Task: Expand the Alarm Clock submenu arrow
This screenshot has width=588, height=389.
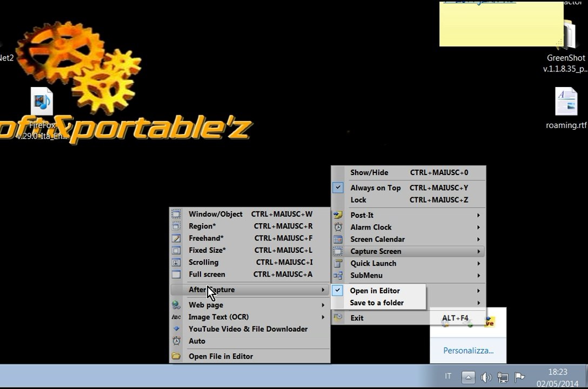Action: [x=478, y=227]
